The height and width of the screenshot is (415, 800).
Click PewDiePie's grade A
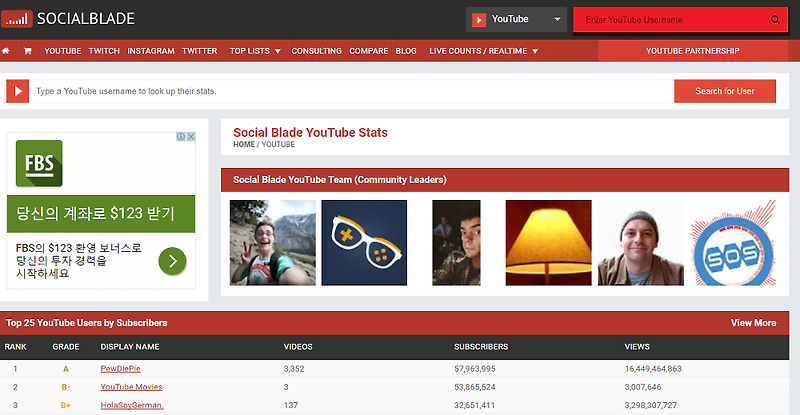point(66,369)
